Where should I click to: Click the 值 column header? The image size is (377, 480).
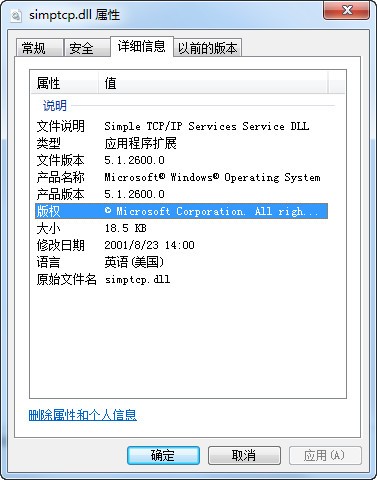pyautogui.click(x=213, y=83)
